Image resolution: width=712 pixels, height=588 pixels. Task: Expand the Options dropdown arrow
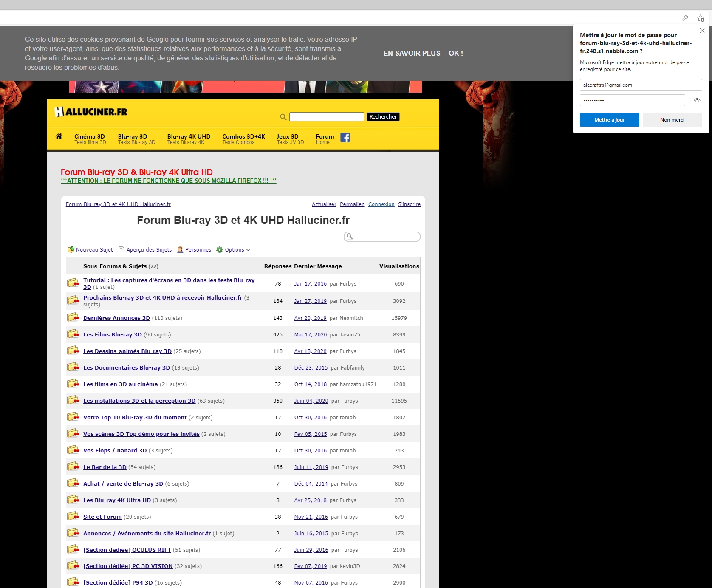[248, 250]
